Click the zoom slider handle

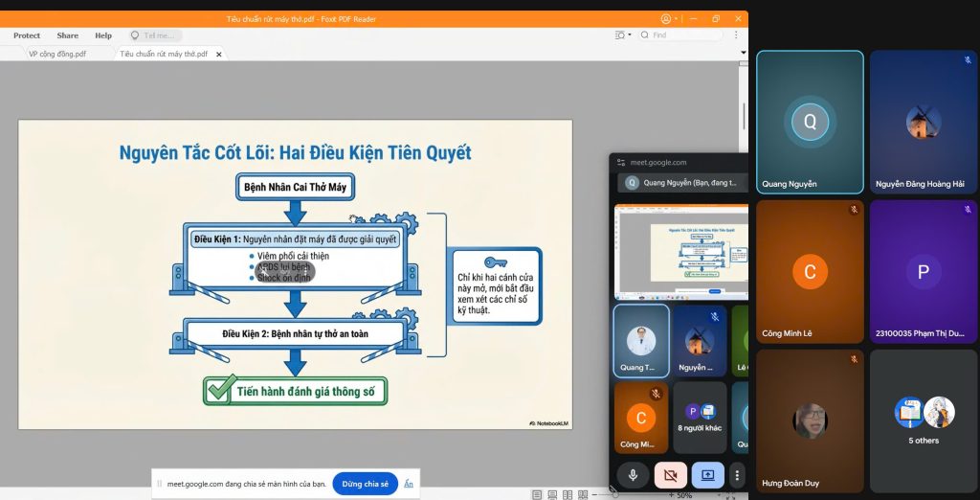pos(615,494)
